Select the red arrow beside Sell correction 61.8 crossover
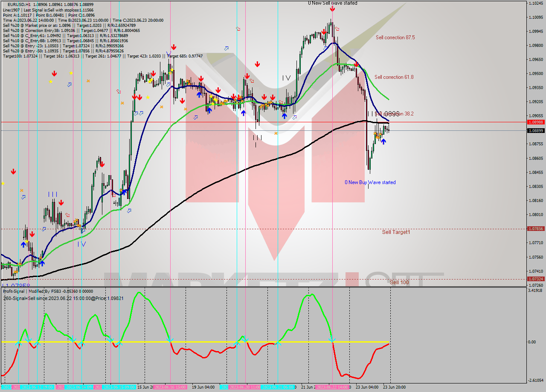 click(x=356, y=64)
